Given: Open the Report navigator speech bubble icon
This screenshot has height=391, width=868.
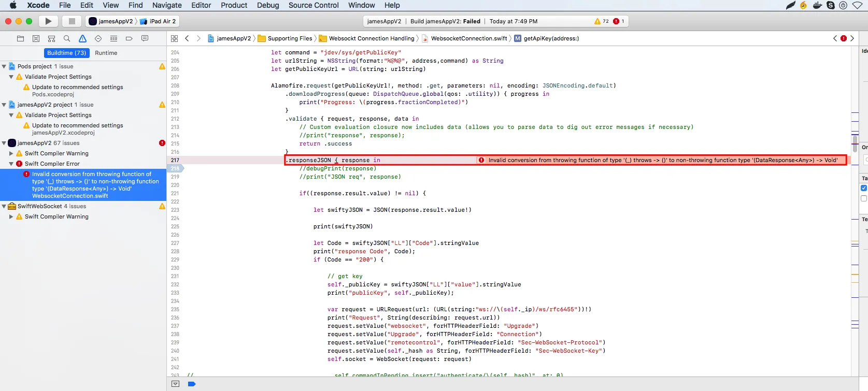Looking at the screenshot, I should (x=145, y=38).
